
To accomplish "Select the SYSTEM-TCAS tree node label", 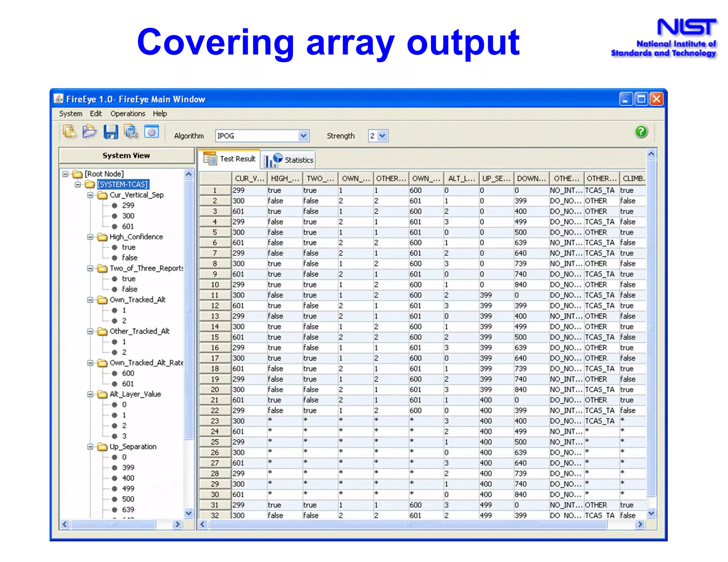I will (x=123, y=184).
